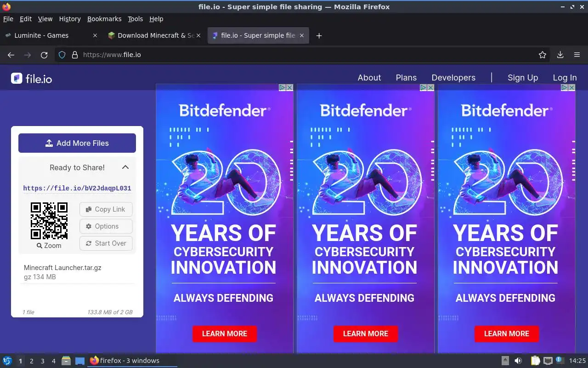Screen dimensions: 588x368
Task: Go back using the browser back arrow
Action: pos(11,55)
